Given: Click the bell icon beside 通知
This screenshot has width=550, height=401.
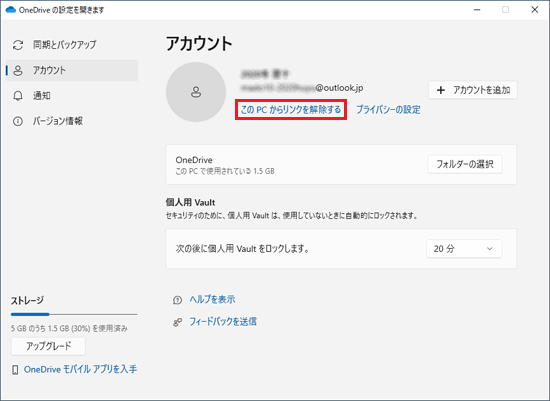Looking at the screenshot, I should click(x=18, y=96).
